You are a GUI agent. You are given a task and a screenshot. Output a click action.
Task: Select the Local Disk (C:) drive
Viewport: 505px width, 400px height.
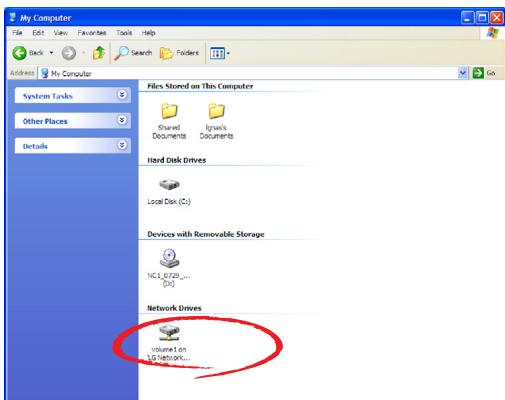pyautogui.click(x=169, y=192)
